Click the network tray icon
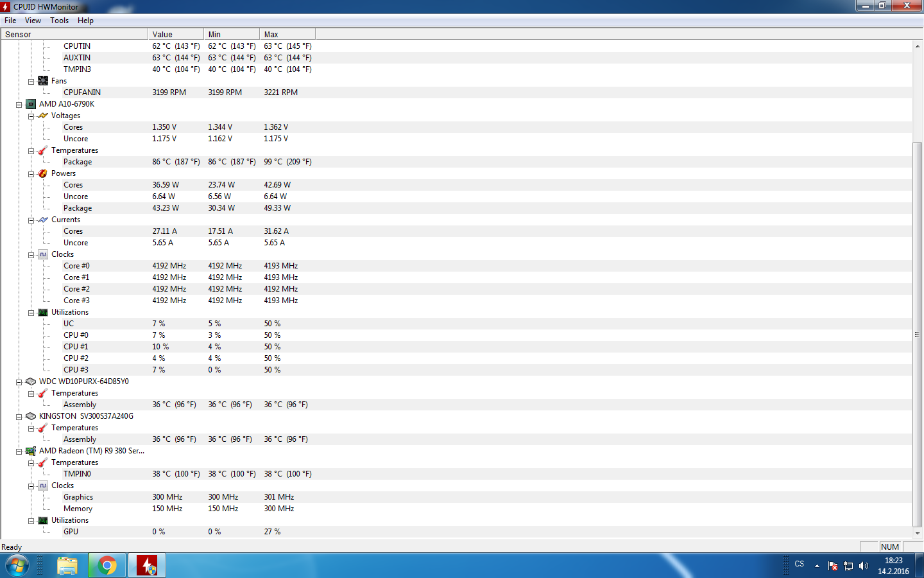Screen dimensions: 924x578 pyautogui.click(x=848, y=566)
